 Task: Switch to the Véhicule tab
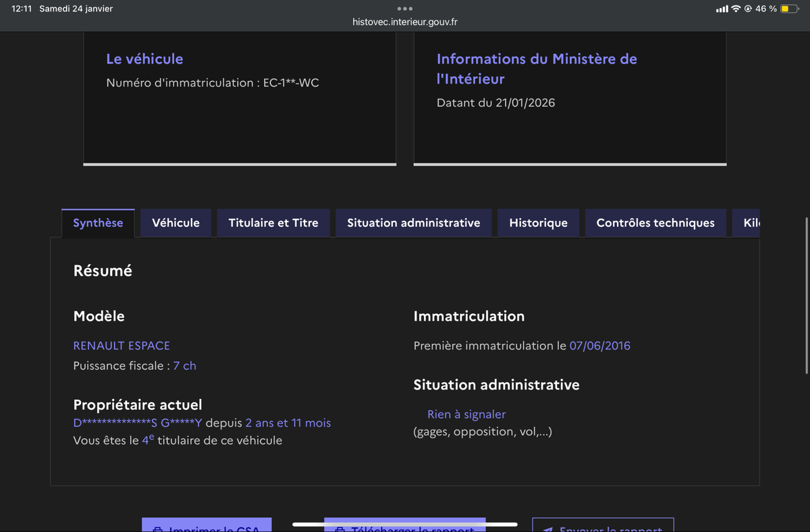[x=175, y=222]
